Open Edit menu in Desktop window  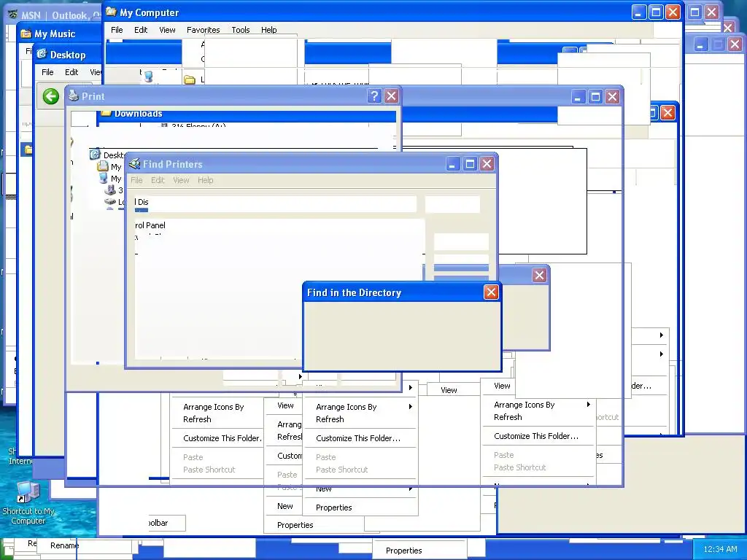click(71, 72)
